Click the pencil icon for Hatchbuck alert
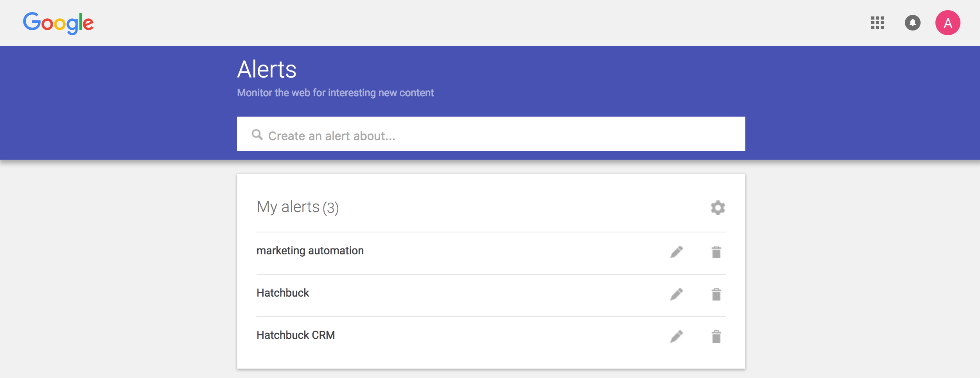Screen dimensions: 980x378 point(677,294)
